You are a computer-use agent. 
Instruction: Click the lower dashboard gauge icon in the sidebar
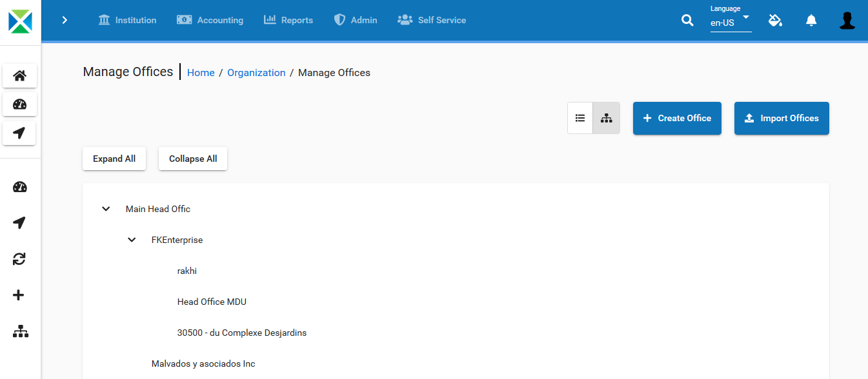pyautogui.click(x=20, y=187)
